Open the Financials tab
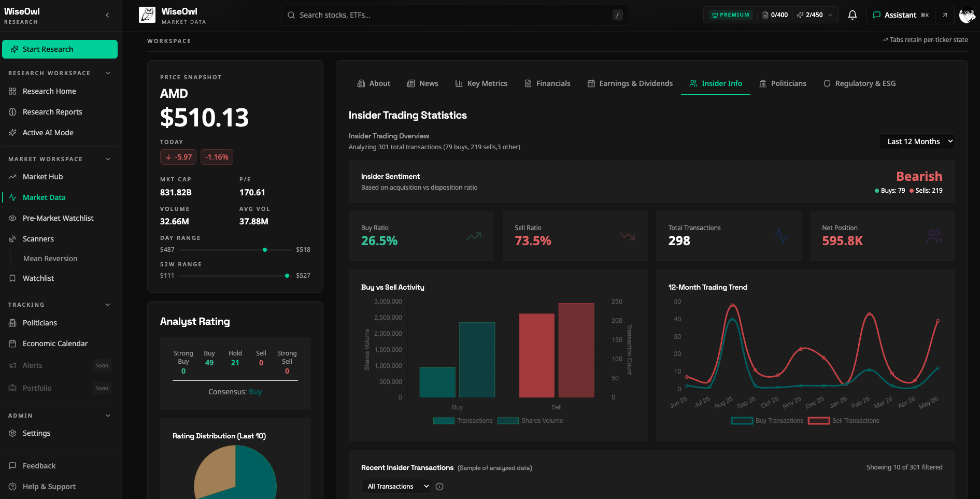980x499 pixels. pyautogui.click(x=547, y=83)
